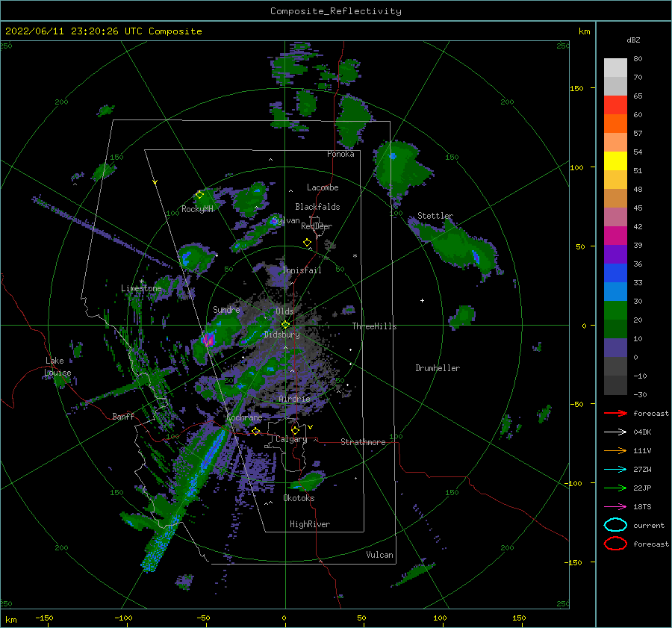Viewport: 672px width, 628px height.
Task: Select the magenta 42–39 dBZ swatch
Action: click(615, 236)
